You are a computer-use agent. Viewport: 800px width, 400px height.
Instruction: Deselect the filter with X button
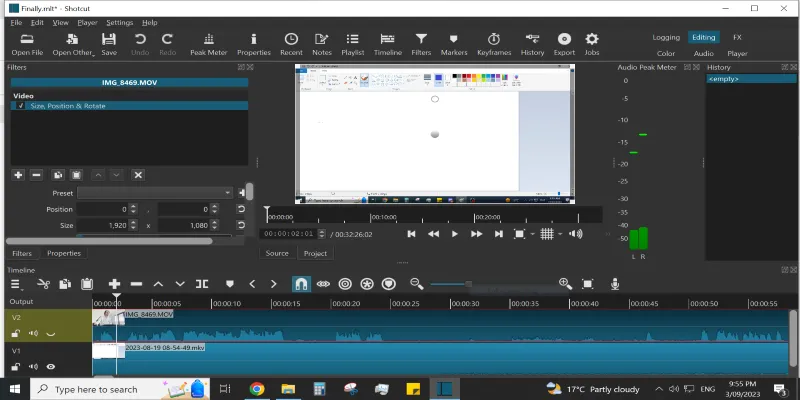pyautogui.click(x=138, y=175)
